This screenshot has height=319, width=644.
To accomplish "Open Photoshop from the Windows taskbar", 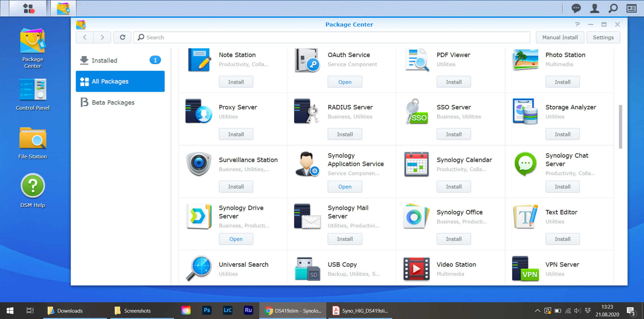I will pos(207,310).
